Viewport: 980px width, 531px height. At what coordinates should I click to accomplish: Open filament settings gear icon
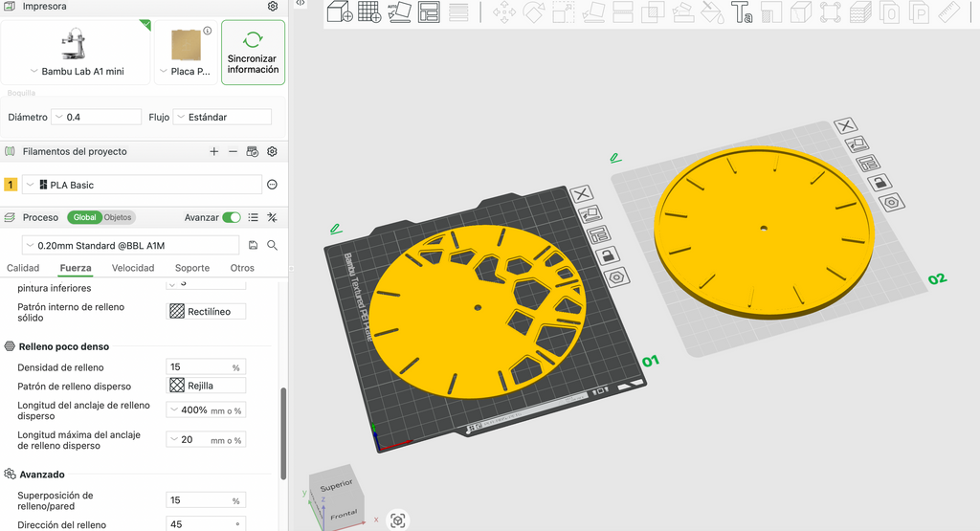tap(272, 151)
